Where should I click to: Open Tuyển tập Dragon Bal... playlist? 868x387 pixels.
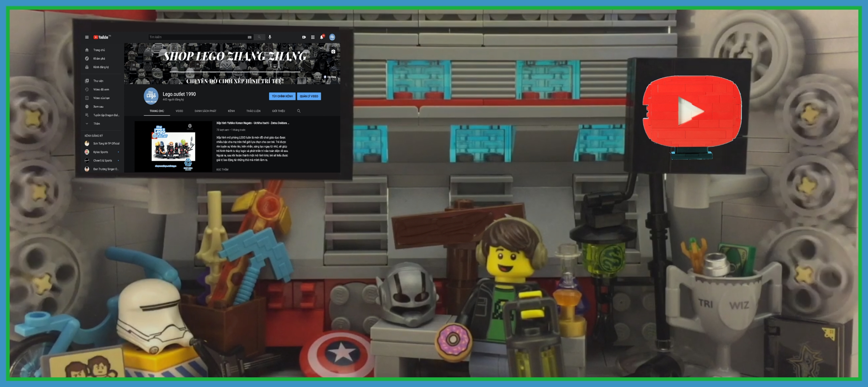tap(103, 115)
